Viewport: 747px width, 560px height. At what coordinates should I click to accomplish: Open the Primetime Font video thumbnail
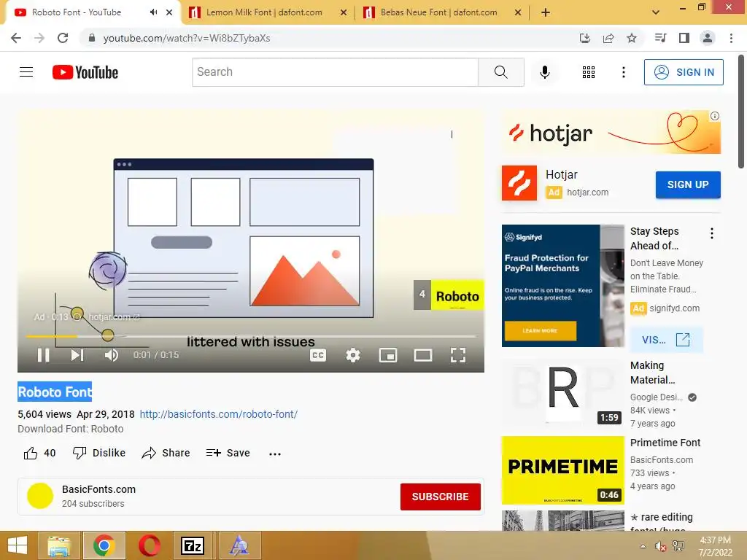[562, 470]
